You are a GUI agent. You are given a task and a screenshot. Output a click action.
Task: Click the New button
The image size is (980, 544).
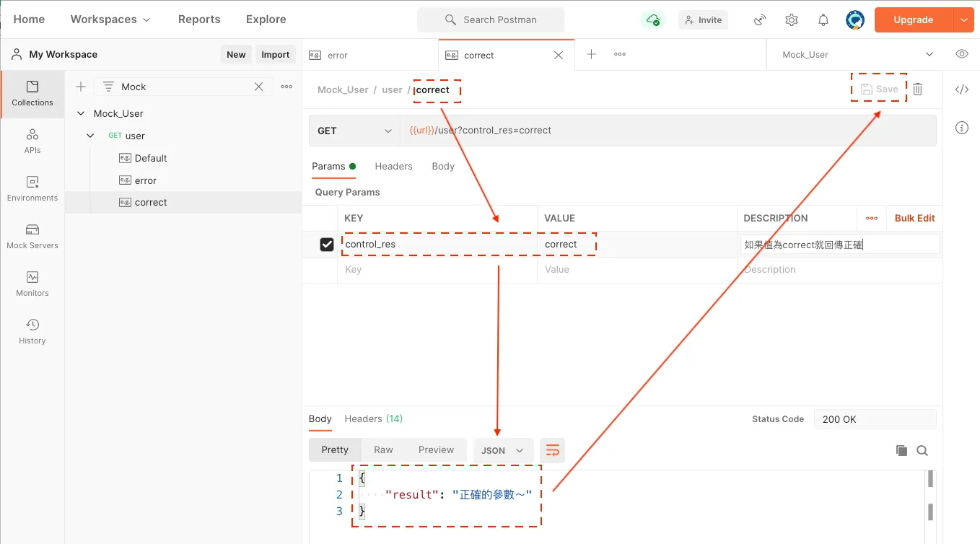point(236,54)
